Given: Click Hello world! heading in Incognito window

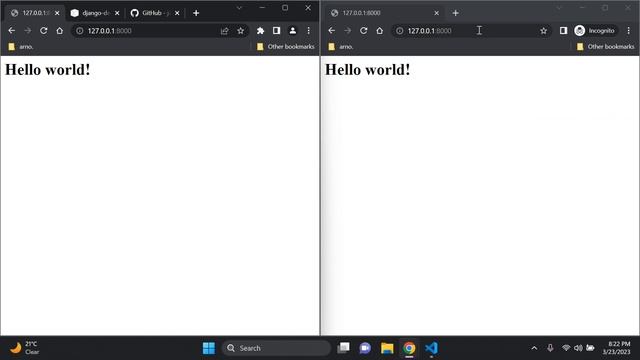Looking at the screenshot, I should [367, 70].
